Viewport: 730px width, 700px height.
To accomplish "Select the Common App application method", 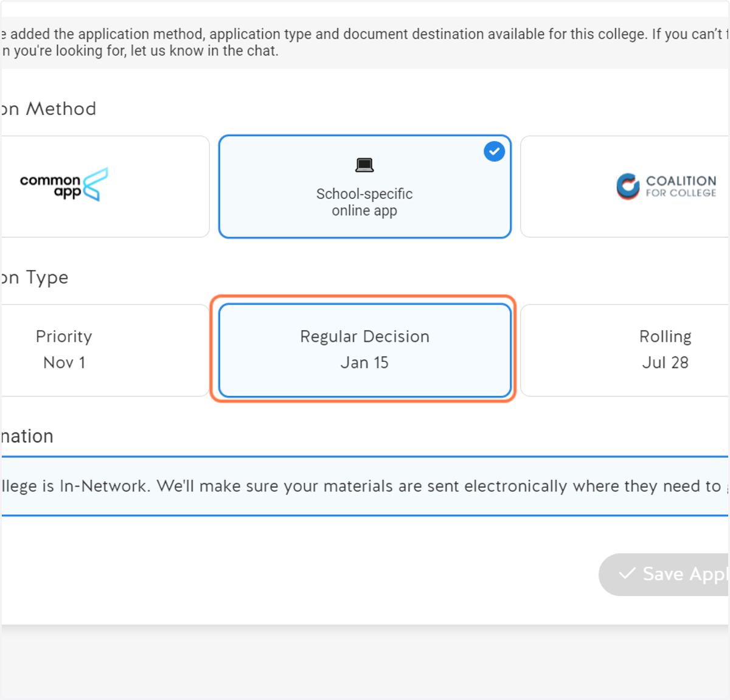I will click(x=105, y=186).
